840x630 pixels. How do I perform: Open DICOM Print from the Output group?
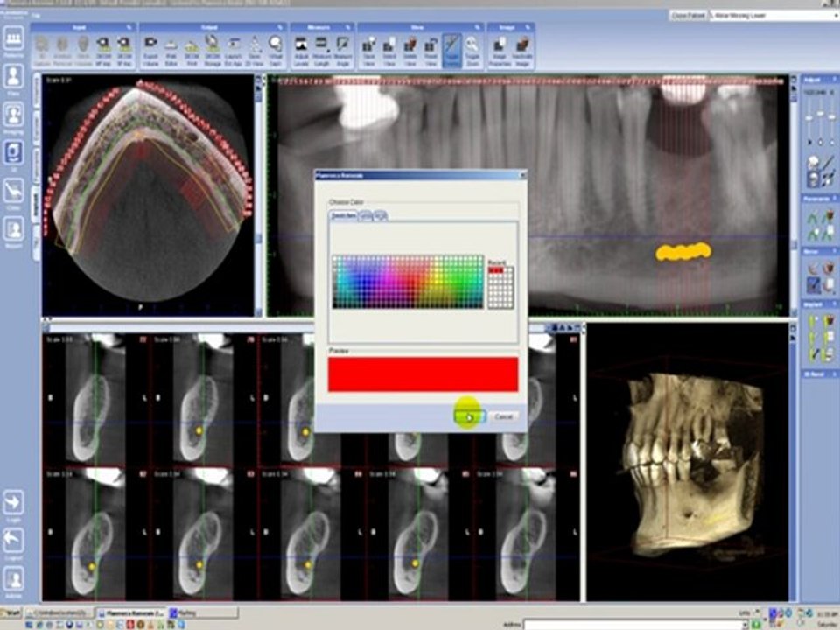click(192, 52)
